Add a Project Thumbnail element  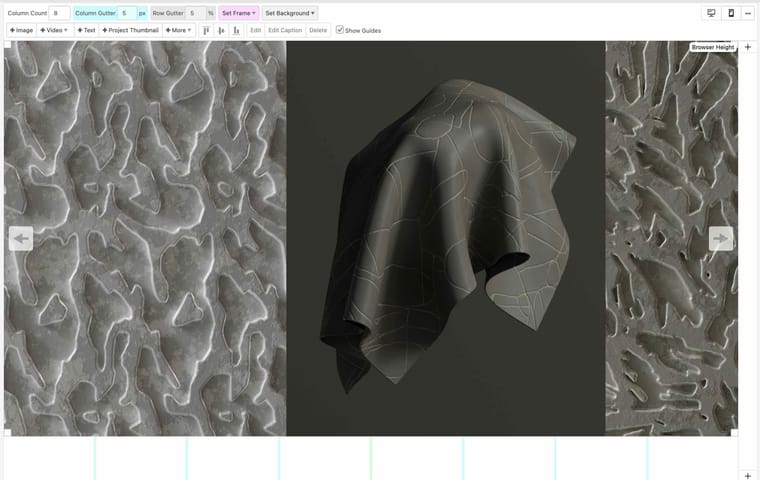pos(131,30)
